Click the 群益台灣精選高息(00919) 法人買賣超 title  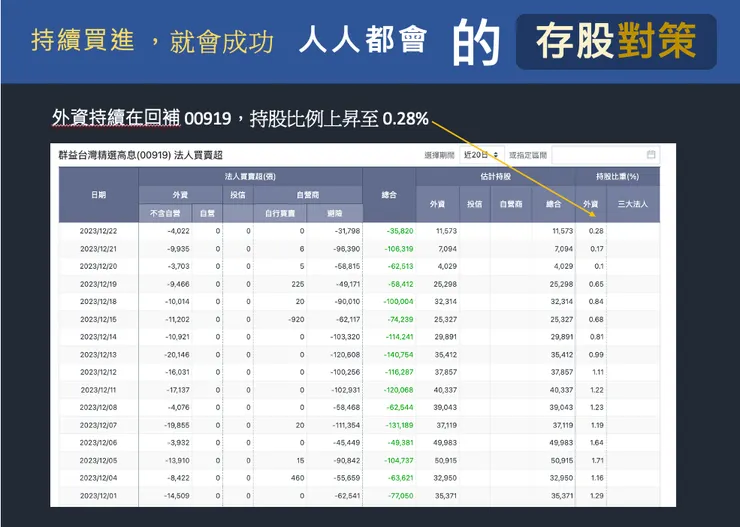coord(140,155)
